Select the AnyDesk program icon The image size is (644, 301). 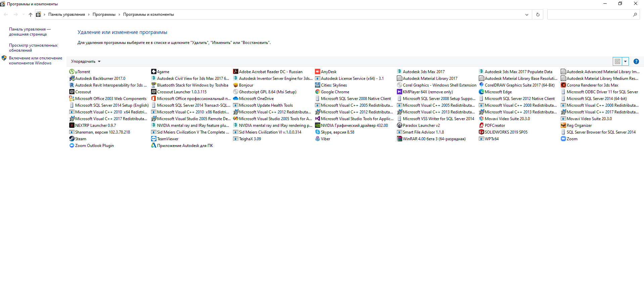point(317,71)
